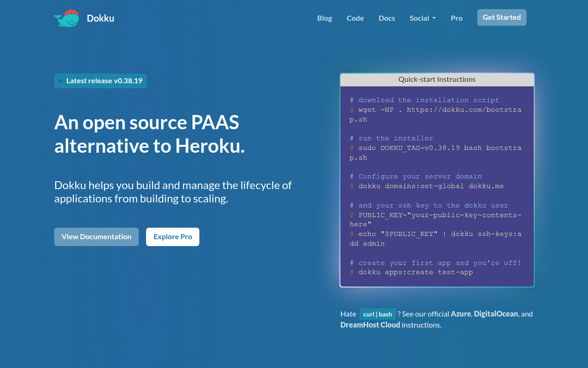Screen dimensions: 588x368
Task: Click the 'Configure your server domain' comment
Action: pos(416,177)
